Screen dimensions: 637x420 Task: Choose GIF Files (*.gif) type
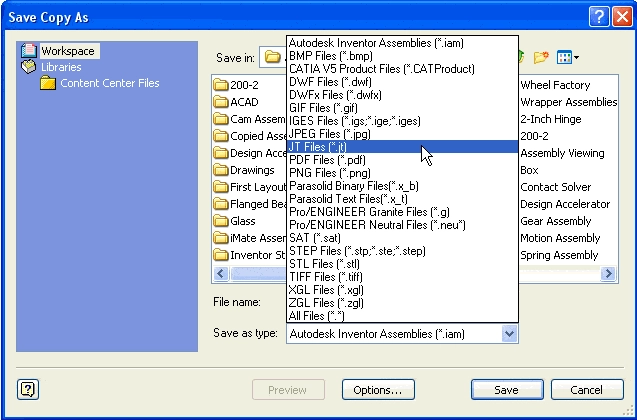[402, 108]
